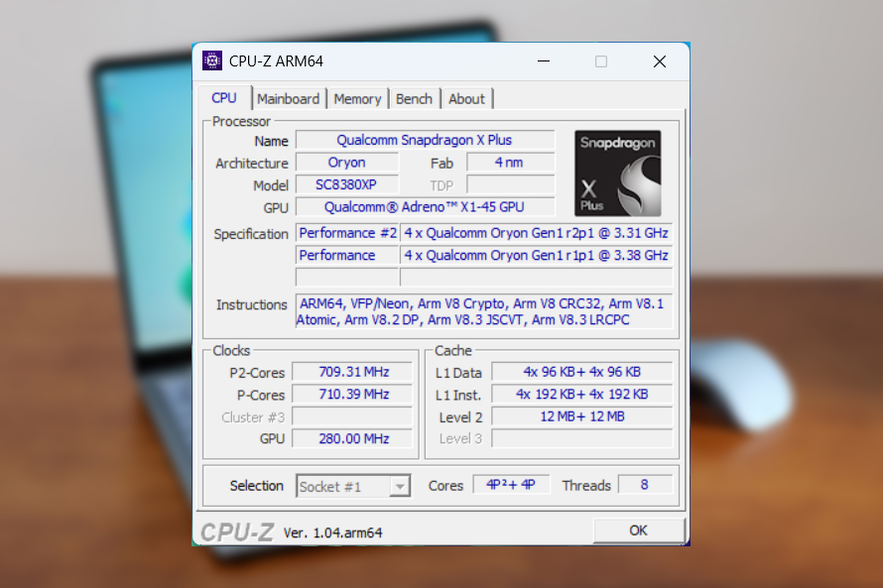The width and height of the screenshot is (883, 588).
Task: Click the Threads count field
Action: [x=644, y=485]
